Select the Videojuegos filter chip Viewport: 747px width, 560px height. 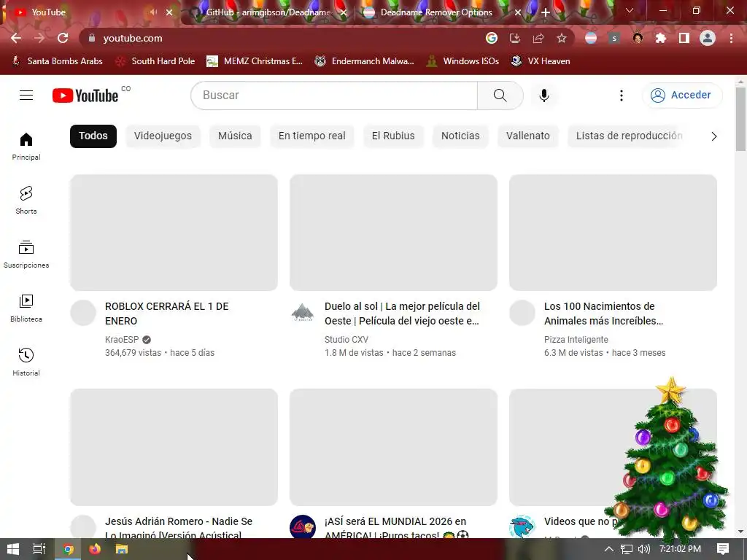pos(163,136)
